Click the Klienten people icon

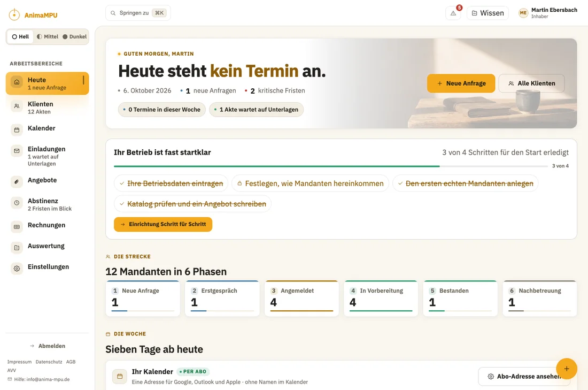click(x=17, y=106)
